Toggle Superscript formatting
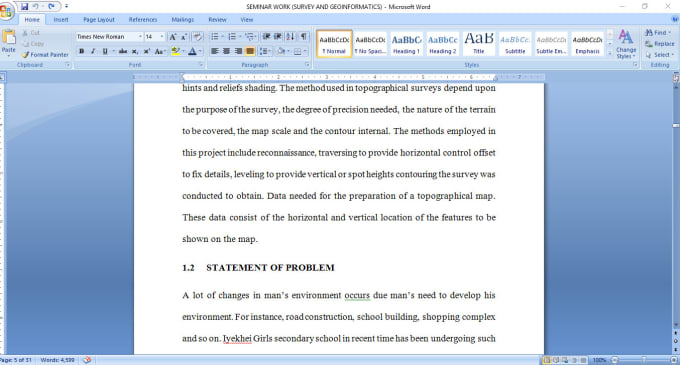The width and height of the screenshot is (680, 365). click(x=147, y=51)
